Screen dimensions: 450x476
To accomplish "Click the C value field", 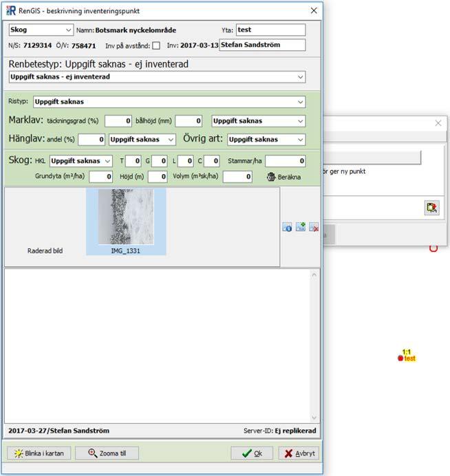I will [211, 161].
